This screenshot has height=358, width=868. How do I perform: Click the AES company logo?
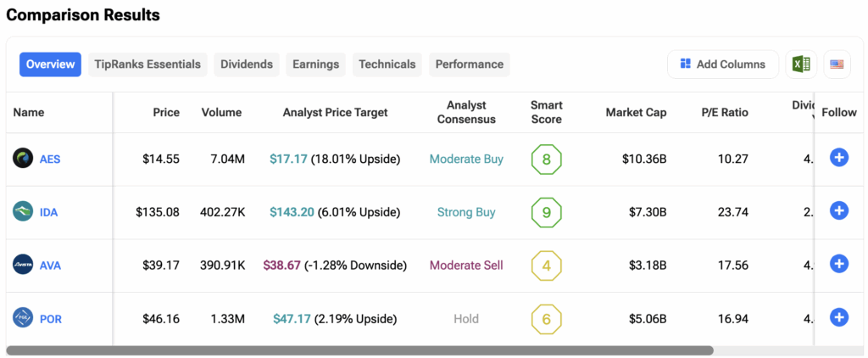(23, 158)
